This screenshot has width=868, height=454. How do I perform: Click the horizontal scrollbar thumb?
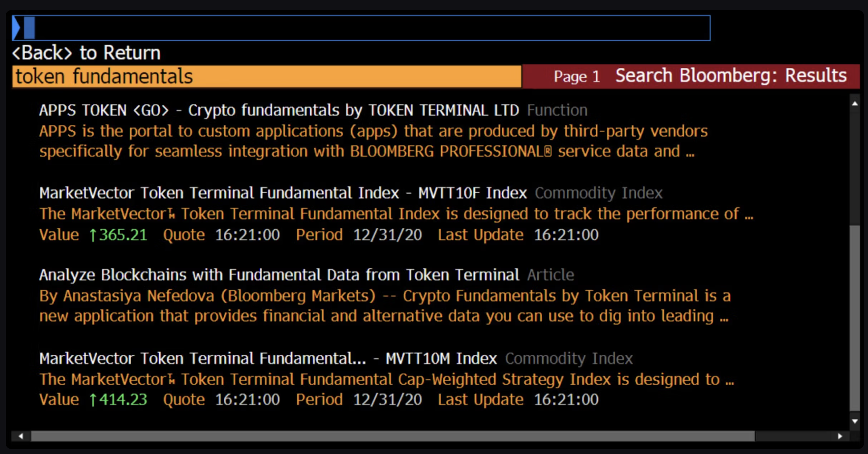pos(392,436)
